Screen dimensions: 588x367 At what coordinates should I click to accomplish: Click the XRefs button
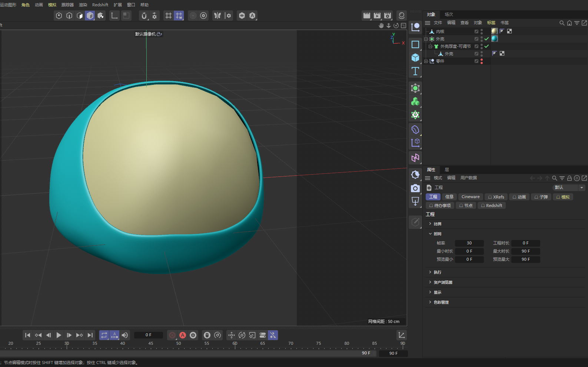(496, 197)
